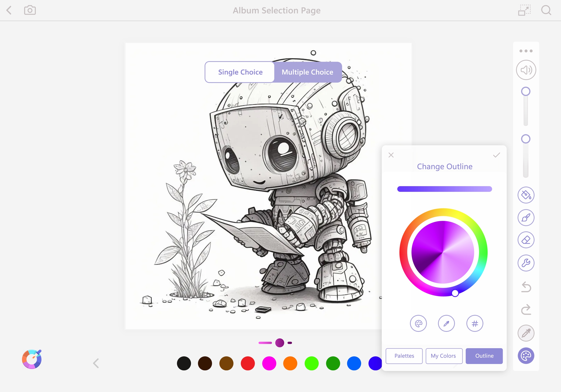The width and height of the screenshot is (561, 392).
Task: Click the Album Selection Page title
Action: (277, 10)
